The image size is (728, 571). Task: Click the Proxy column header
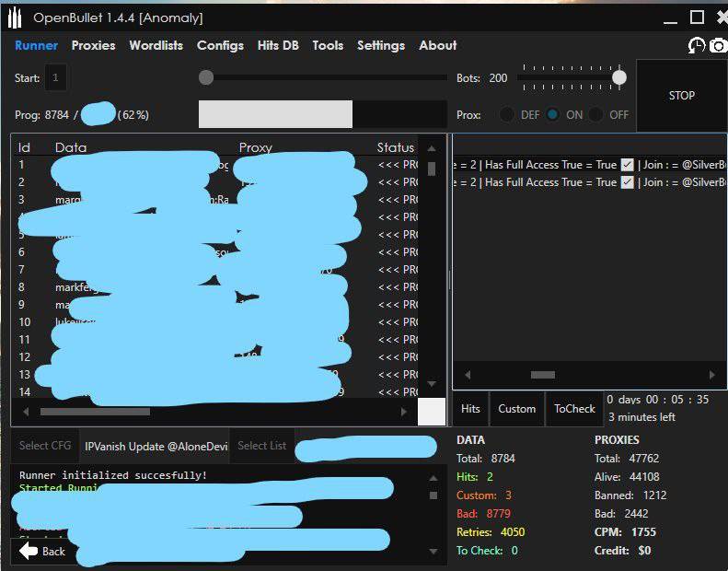[255, 147]
